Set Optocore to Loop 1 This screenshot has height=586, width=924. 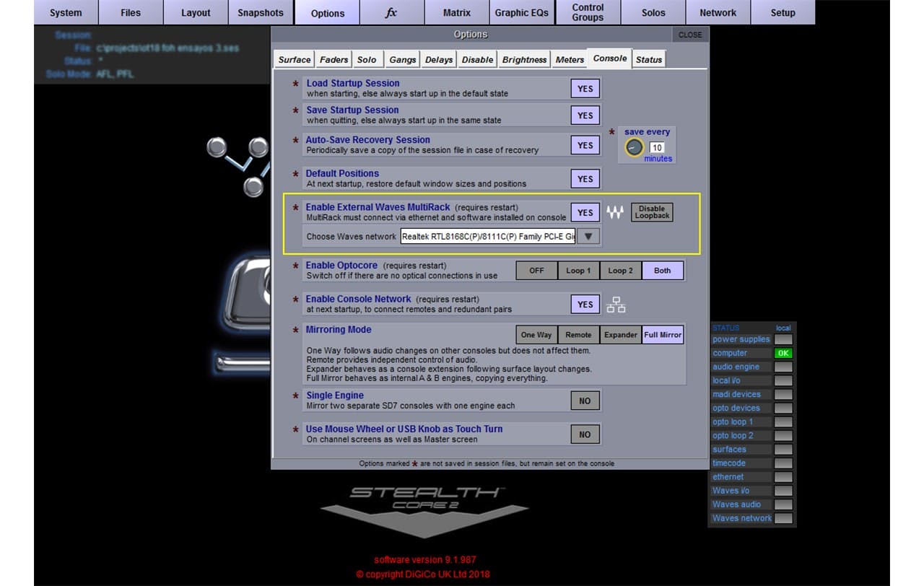pyautogui.click(x=578, y=271)
